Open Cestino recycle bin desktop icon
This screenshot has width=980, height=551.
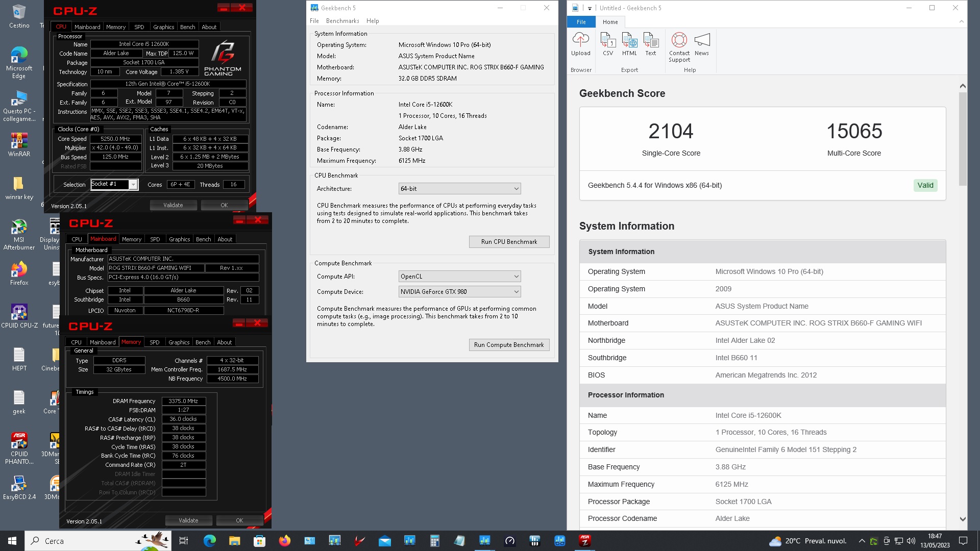click(x=19, y=16)
